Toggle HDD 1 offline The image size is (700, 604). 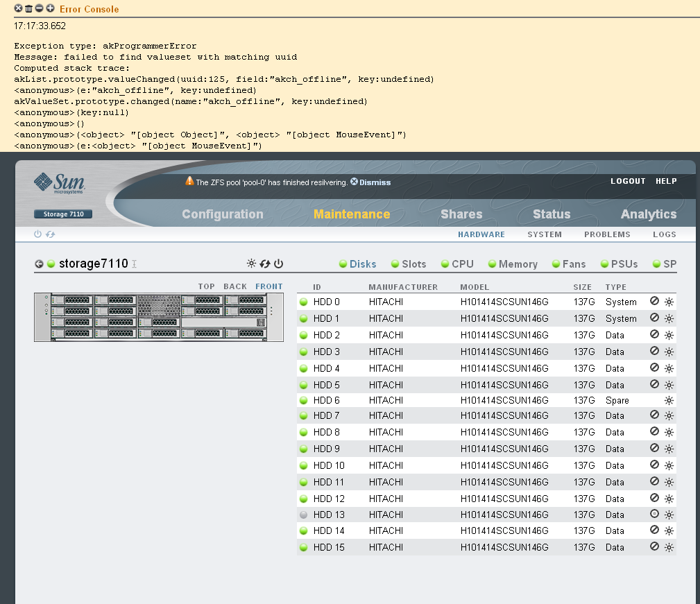(654, 318)
